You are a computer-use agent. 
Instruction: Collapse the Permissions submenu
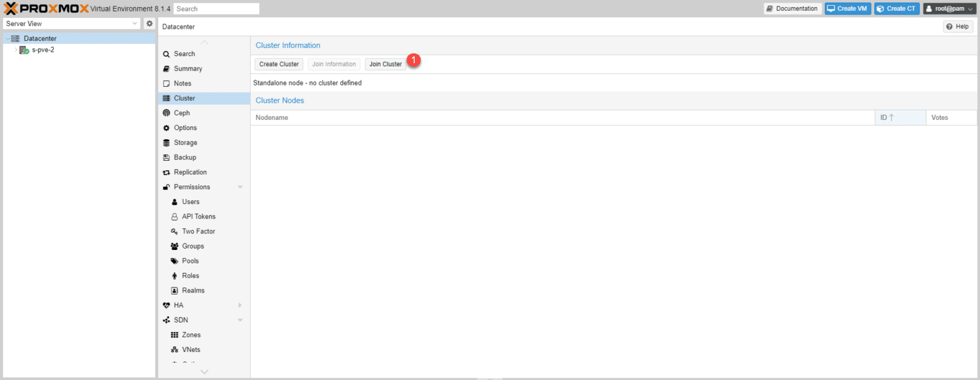click(241, 187)
